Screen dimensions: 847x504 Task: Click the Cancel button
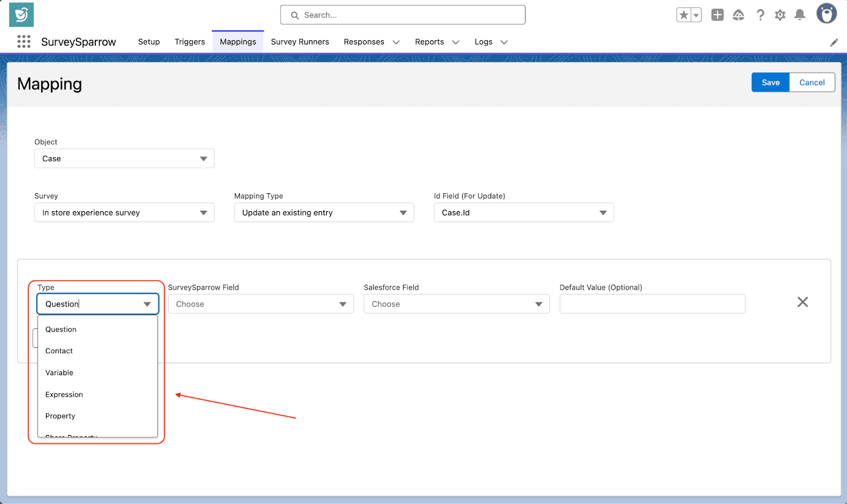(812, 83)
